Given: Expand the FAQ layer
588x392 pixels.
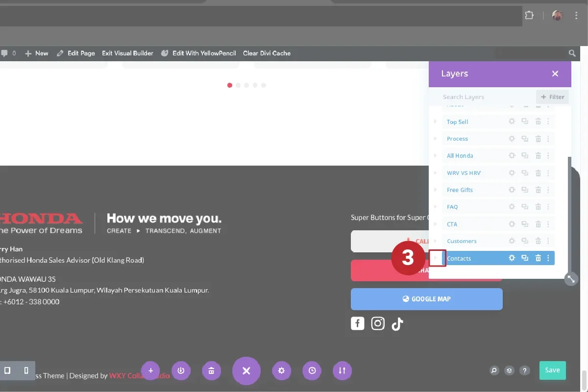Looking at the screenshot, I should (436, 207).
